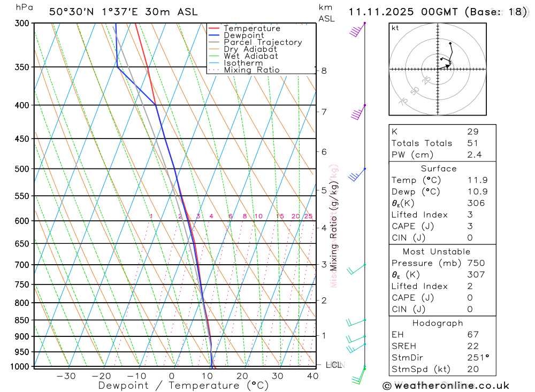The height and width of the screenshot is (392, 535).
Task: Click the 'LCL' marker label
Action: [x=334, y=365]
